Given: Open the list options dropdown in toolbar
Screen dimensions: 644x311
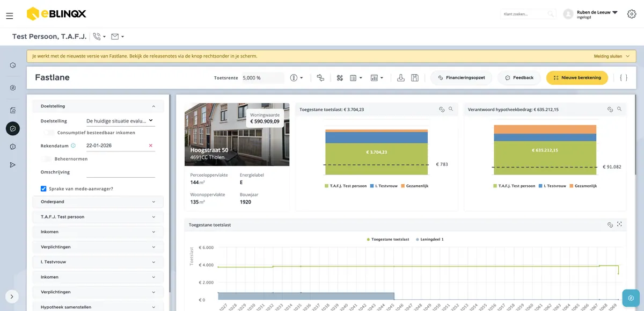Looking at the screenshot, I should 356,78.
